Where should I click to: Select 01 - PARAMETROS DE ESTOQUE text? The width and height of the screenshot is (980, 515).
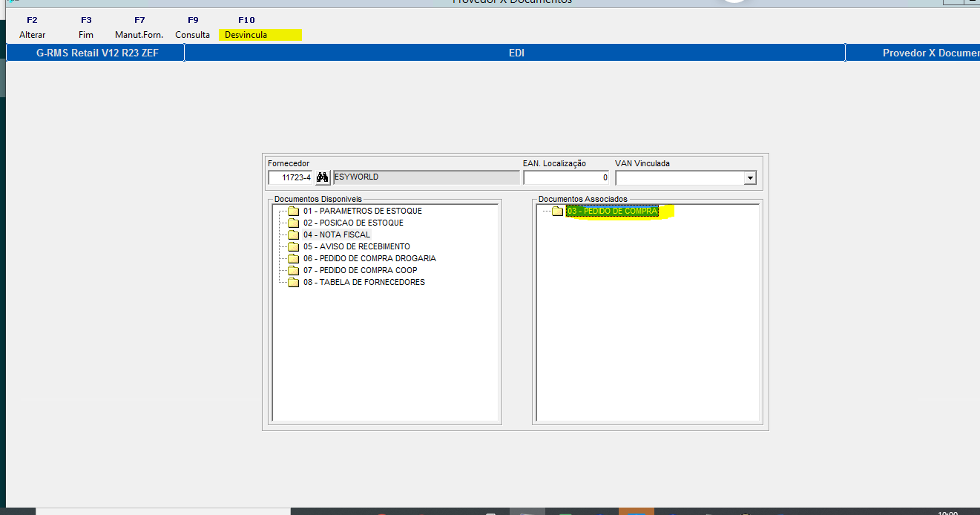coord(362,211)
